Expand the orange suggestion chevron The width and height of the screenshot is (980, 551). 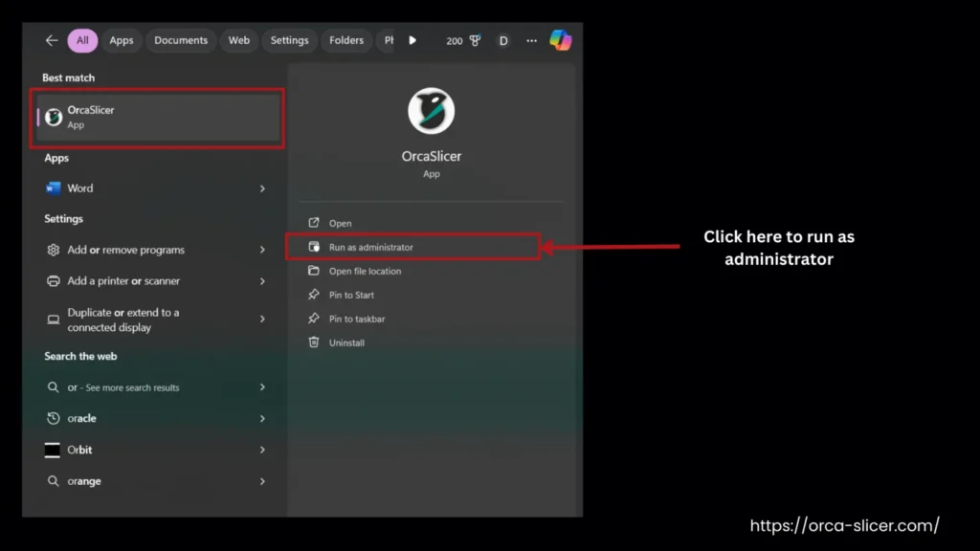pos(262,482)
